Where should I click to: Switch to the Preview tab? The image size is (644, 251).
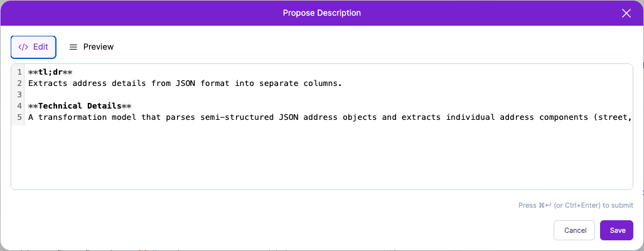coord(92,47)
